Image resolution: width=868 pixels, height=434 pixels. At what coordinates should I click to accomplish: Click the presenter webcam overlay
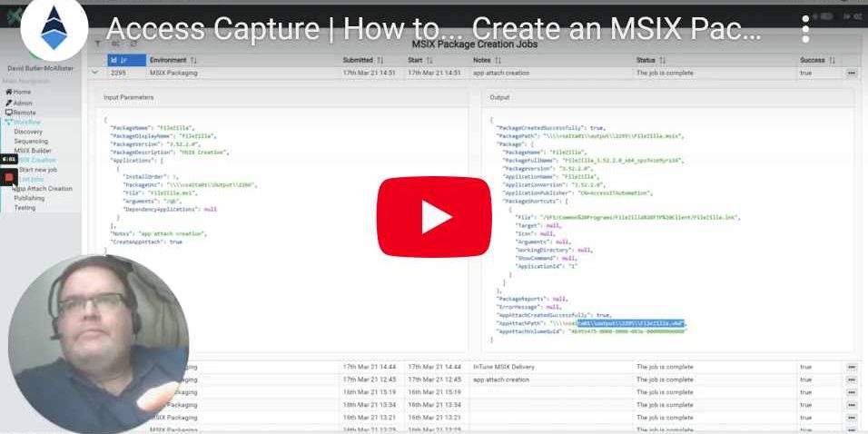(98, 344)
